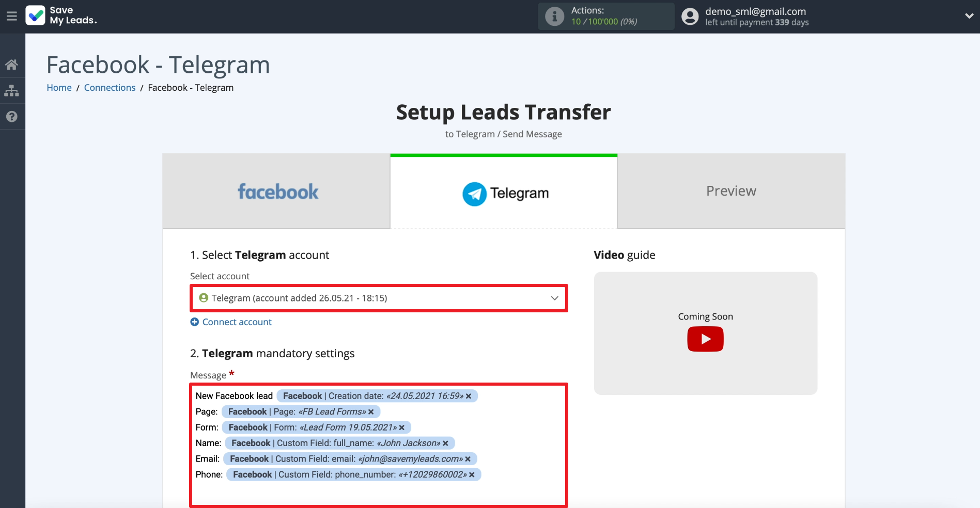The image size is (980, 508).
Task: Switch to the facebook tab
Action: 276,191
